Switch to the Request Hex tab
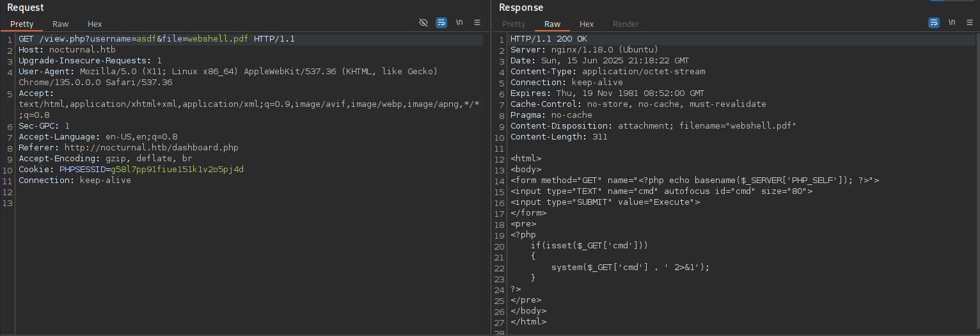Image resolution: width=980 pixels, height=336 pixels. point(95,24)
